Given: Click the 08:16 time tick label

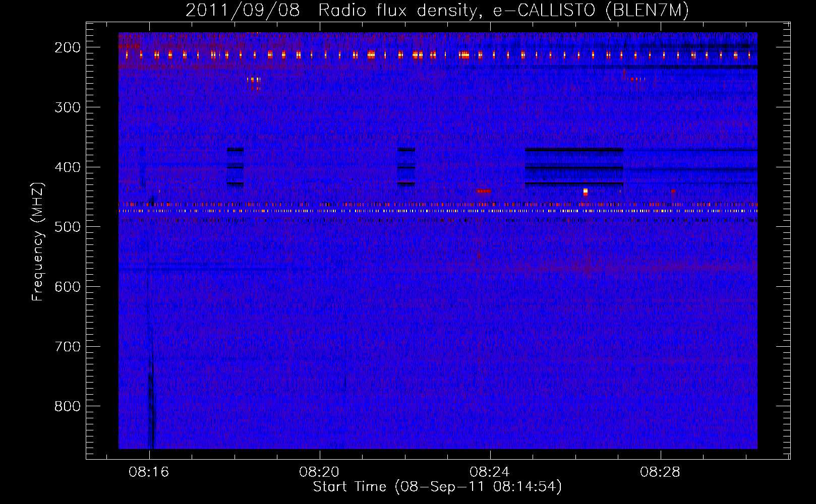Looking at the screenshot, I should [149, 472].
